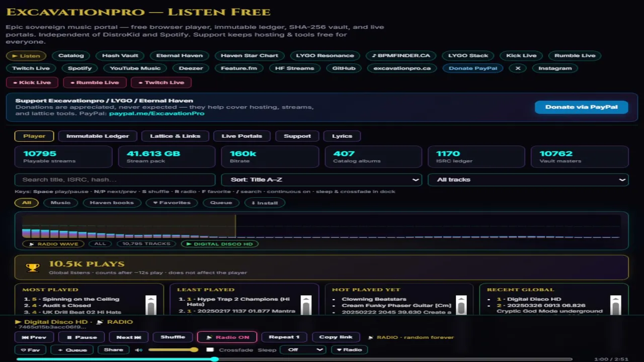
Task: Visit the excavationpro.ca link
Action: coord(402,68)
